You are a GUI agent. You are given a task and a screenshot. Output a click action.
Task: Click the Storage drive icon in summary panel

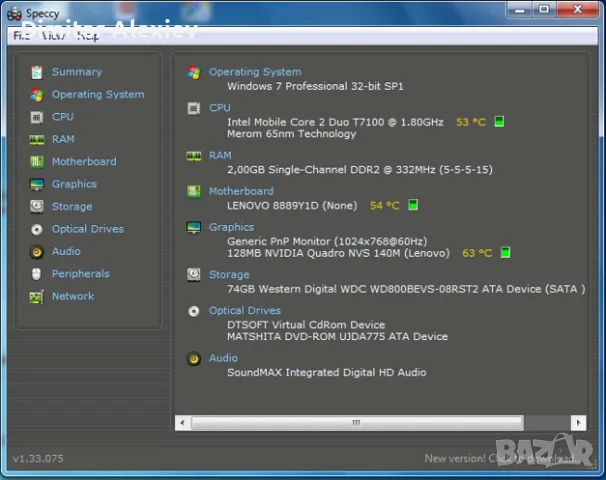[x=194, y=275]
